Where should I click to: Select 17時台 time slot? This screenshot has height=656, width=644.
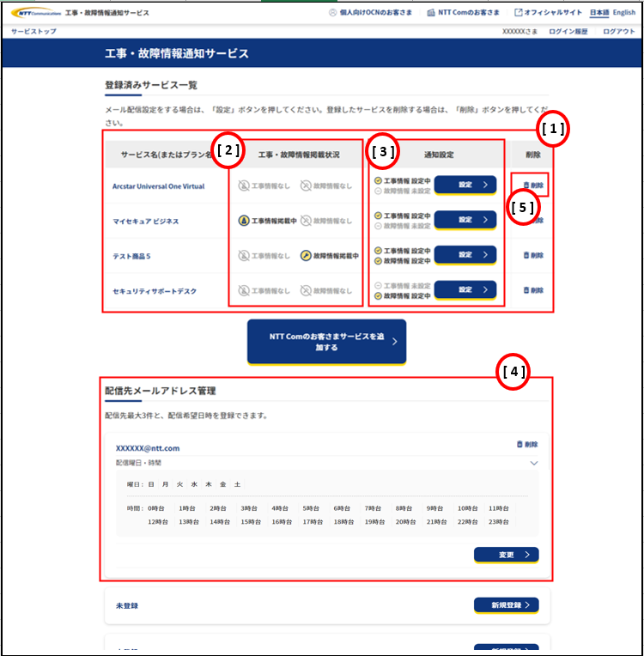point(313,522)
